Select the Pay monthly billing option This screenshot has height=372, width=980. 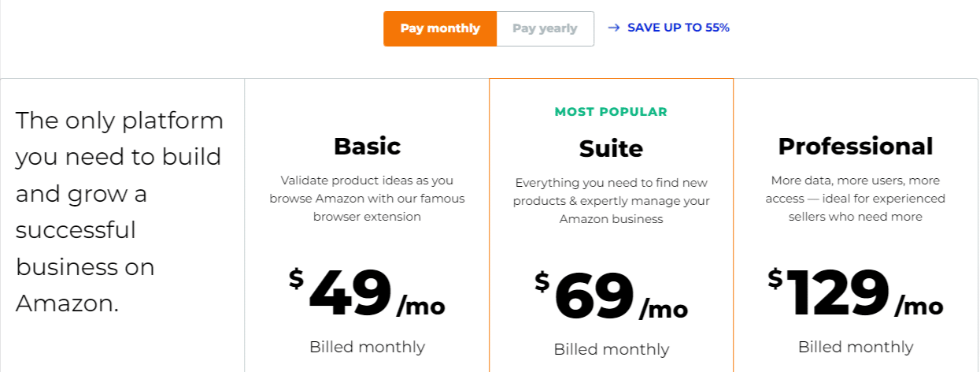(440, 28)
